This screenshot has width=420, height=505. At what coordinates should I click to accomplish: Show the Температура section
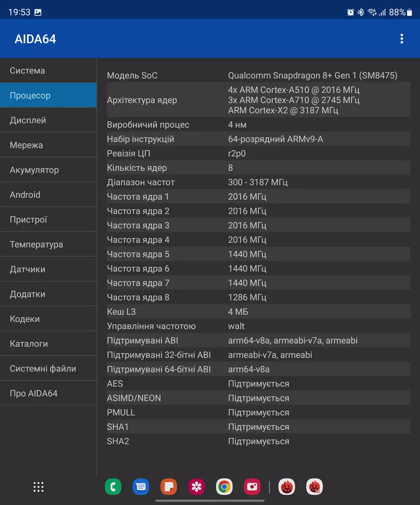pyautogui.click(x=48, y=244)
